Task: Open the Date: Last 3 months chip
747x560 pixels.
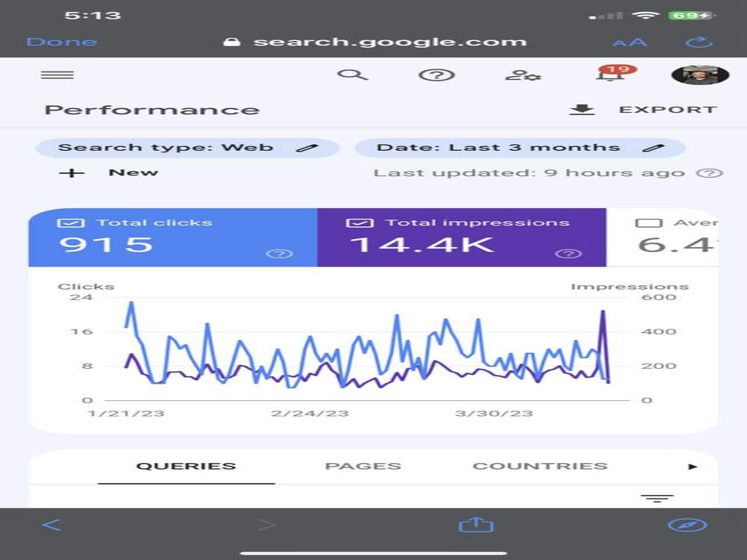Action: tap(520, 148)
